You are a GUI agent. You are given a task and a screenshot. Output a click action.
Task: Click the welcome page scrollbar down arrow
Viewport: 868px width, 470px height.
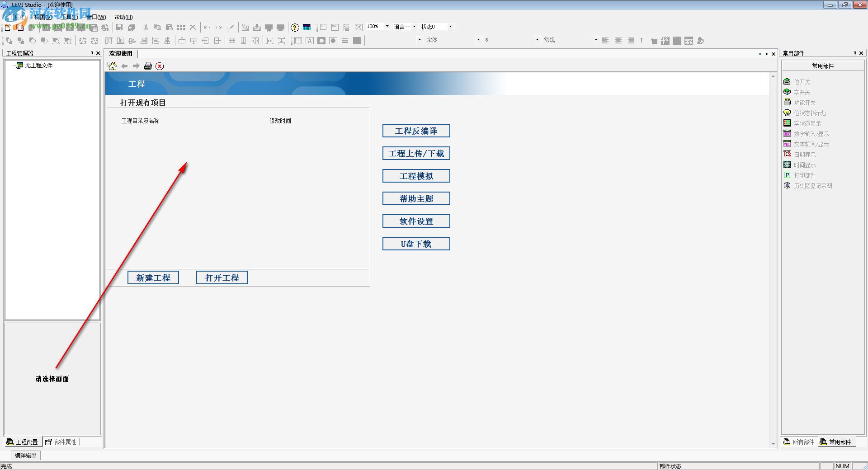coord(773,444)
